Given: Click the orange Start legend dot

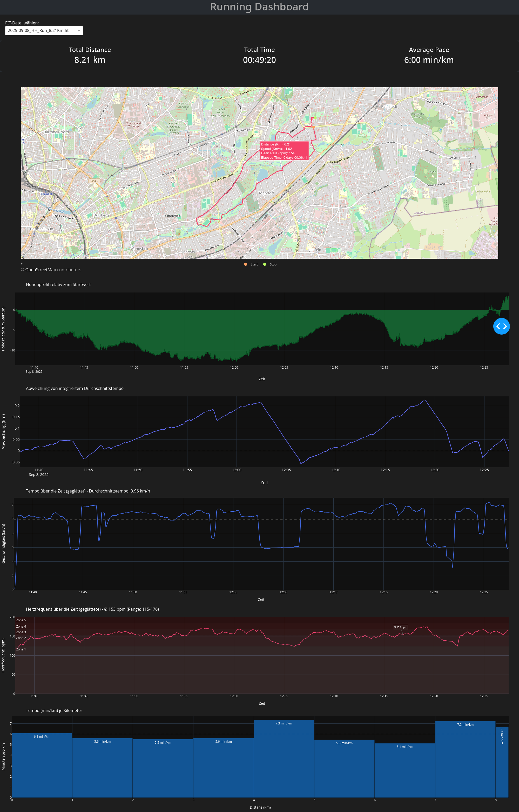Looking at the screenshot, I should pyautogui.click(x=245, y=264).
